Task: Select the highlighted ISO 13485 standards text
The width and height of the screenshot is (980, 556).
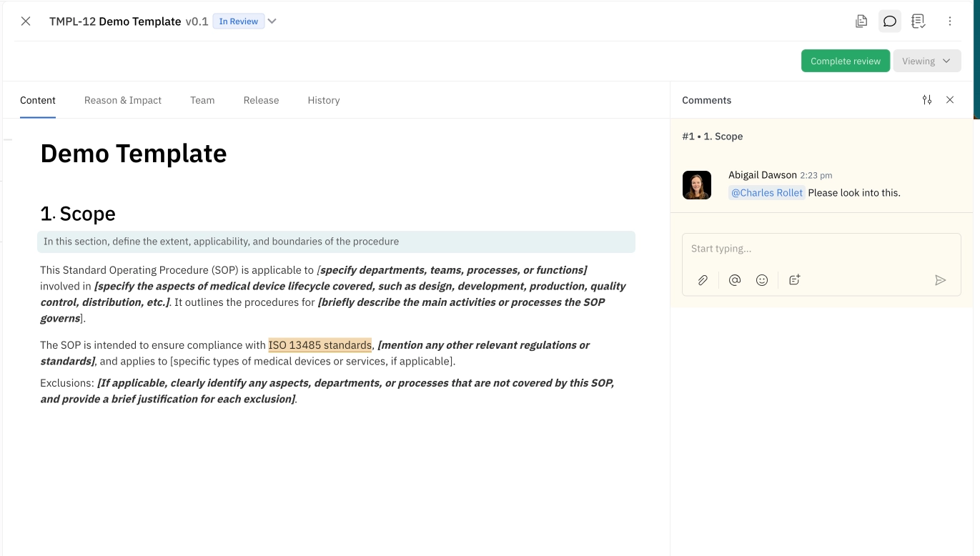Action: click(320, 344)
